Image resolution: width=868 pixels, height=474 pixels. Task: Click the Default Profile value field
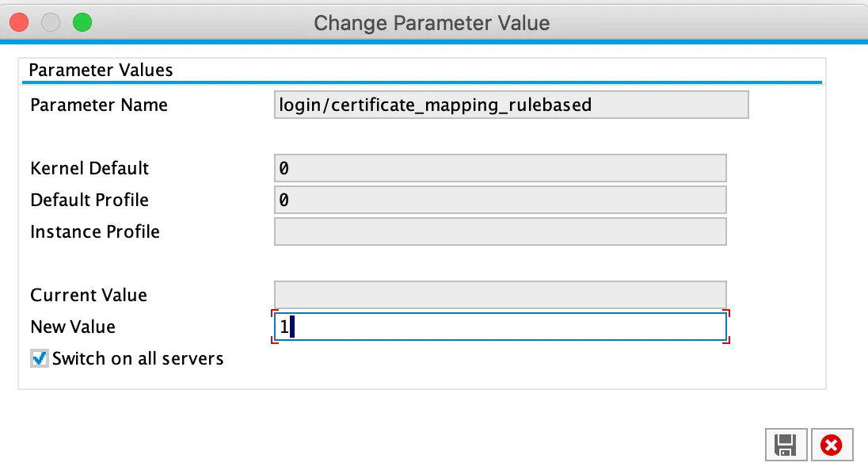coord(499,200)
